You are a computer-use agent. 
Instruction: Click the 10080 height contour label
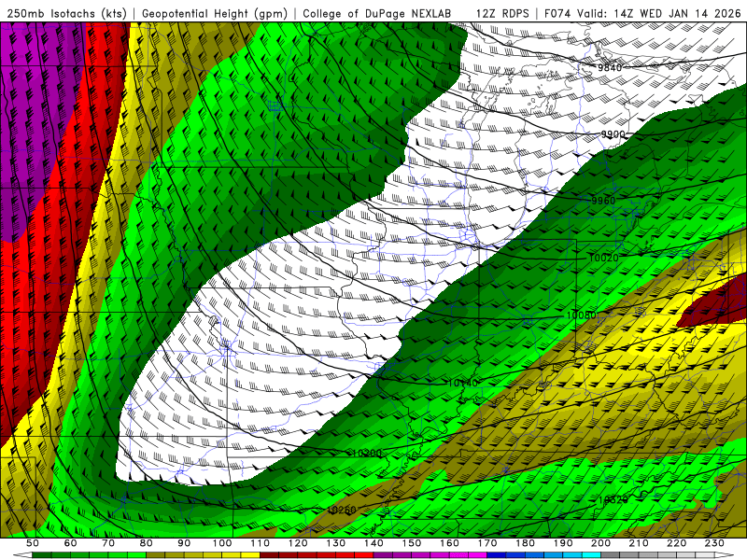coord(581,315)
